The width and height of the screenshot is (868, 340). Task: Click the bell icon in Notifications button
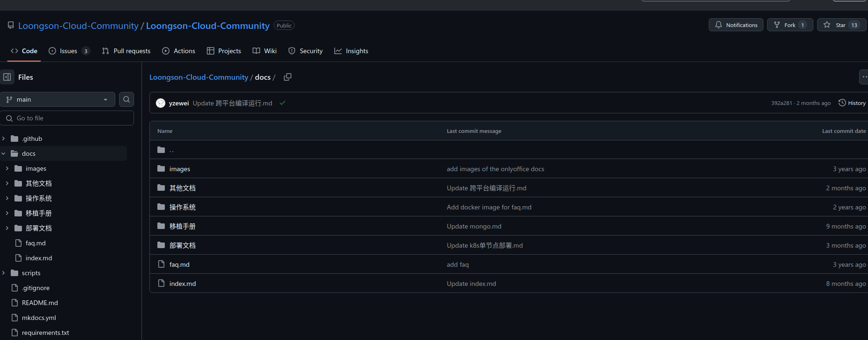coord(719,25)
